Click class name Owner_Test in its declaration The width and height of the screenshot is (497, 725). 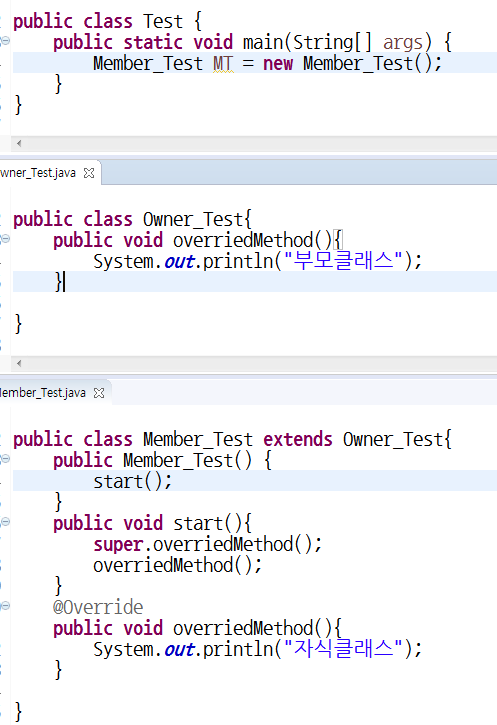(x=193, y=219)
